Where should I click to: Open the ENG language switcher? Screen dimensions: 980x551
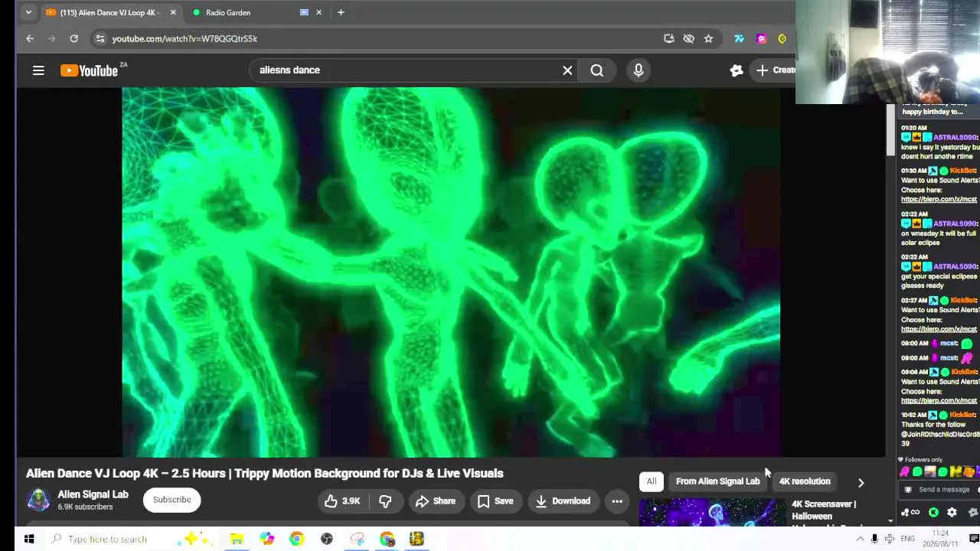tap(907, 539)
